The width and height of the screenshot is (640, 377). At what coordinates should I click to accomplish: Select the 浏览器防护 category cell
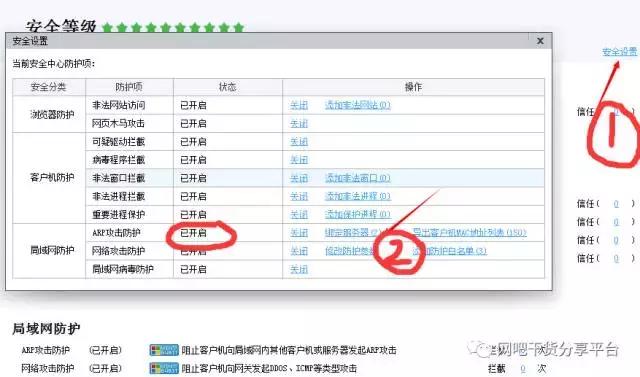pyautogui.click(x=49, y=114)
